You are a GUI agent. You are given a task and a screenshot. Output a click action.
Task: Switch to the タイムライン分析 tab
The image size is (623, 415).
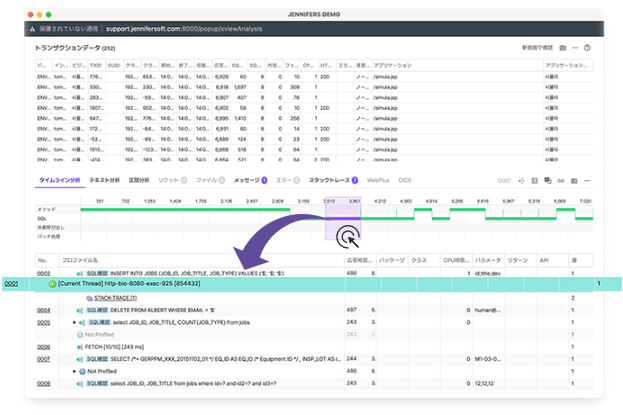click(x=60, y=180)
